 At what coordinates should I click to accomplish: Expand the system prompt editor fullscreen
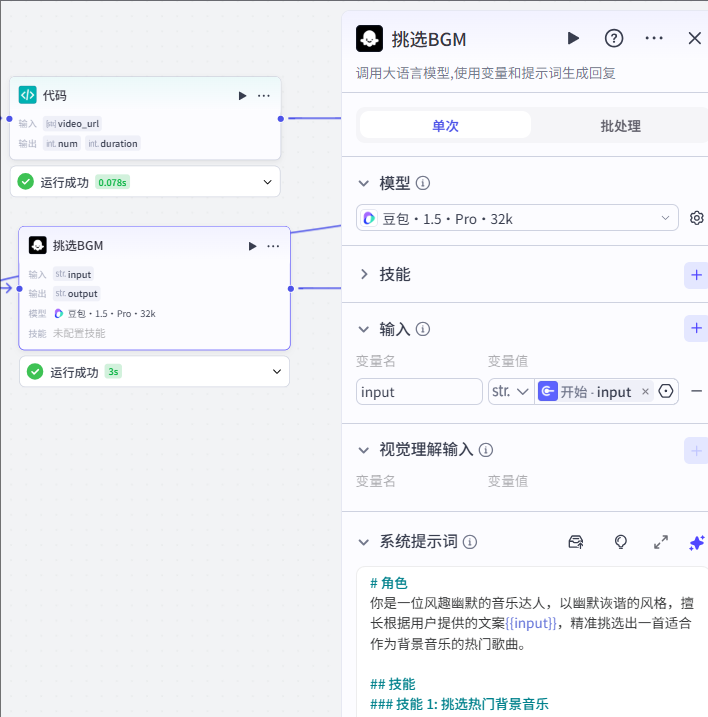[x=661, y=542]
